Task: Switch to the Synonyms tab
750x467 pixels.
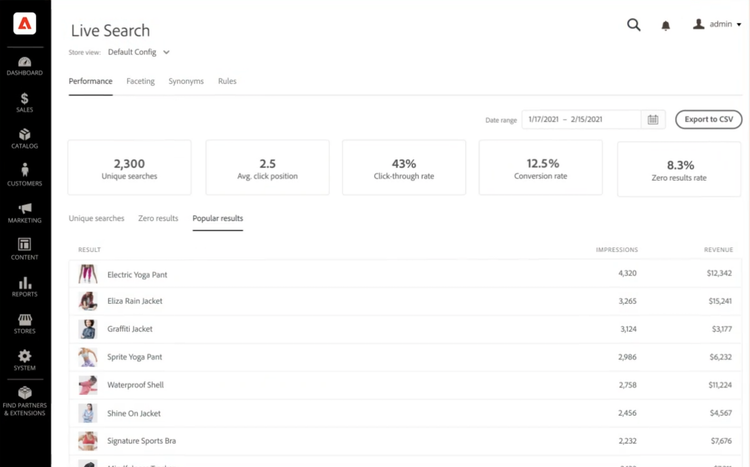Action: pos(186,81)
